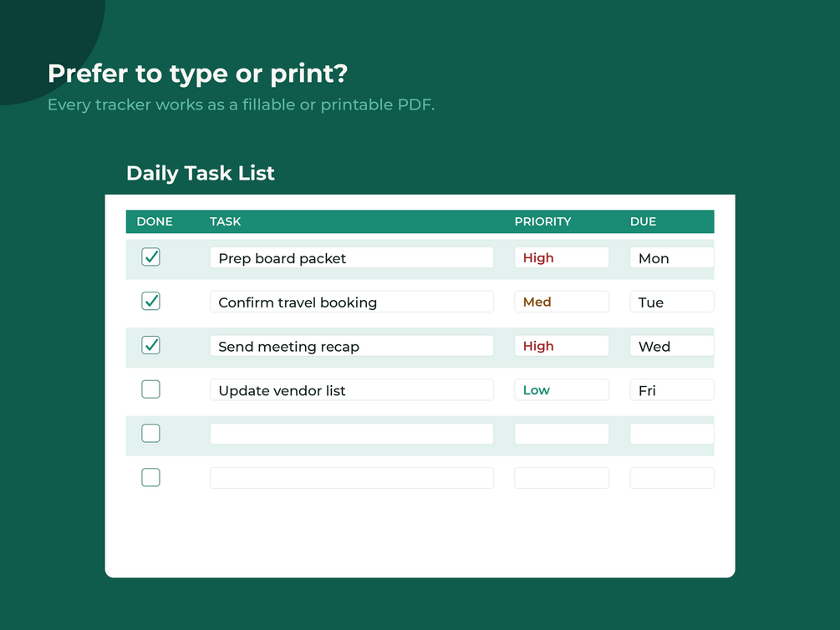
Task: Check the Update vendor list checkbox
Action: tap(150, 389)
